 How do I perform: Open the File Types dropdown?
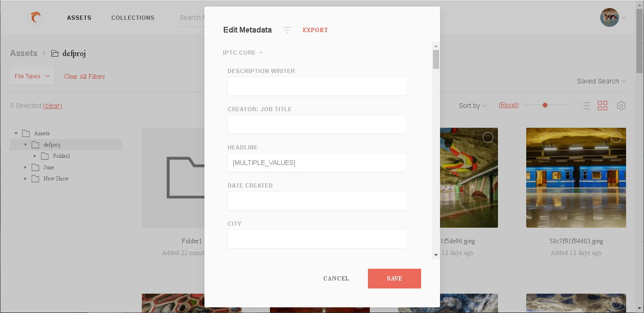click(x=32, y=76)
